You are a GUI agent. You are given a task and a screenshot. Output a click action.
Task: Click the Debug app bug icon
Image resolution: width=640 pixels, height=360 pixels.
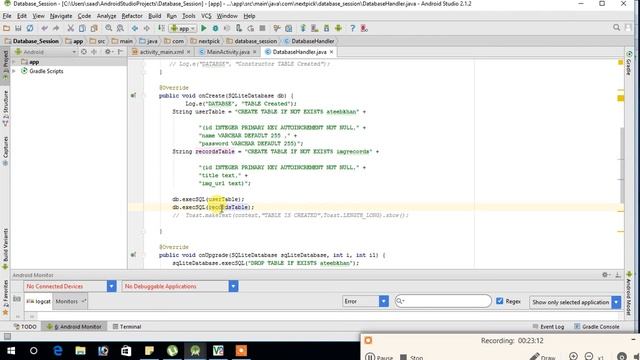215,28
